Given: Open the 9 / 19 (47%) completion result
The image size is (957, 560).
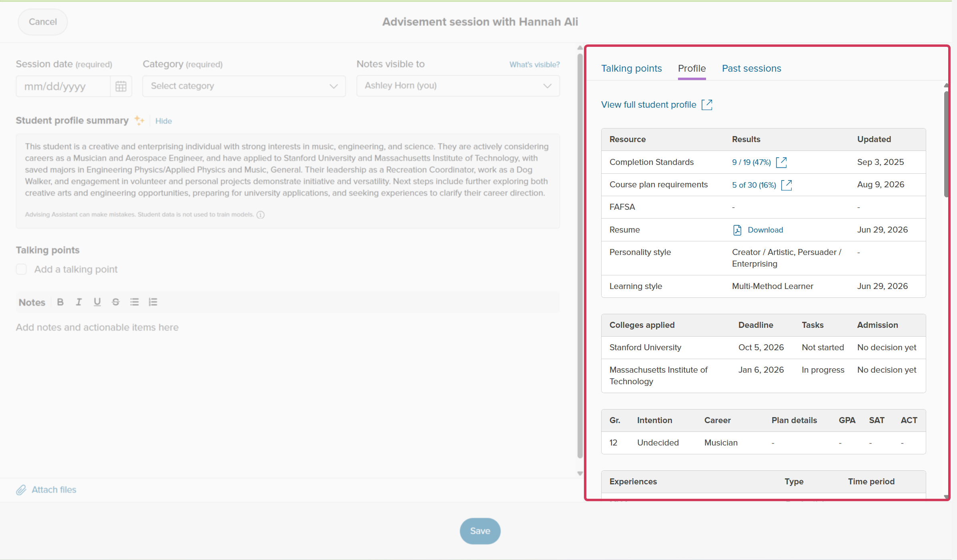Looking at the screenshot, I should click(x=751, y=162).
